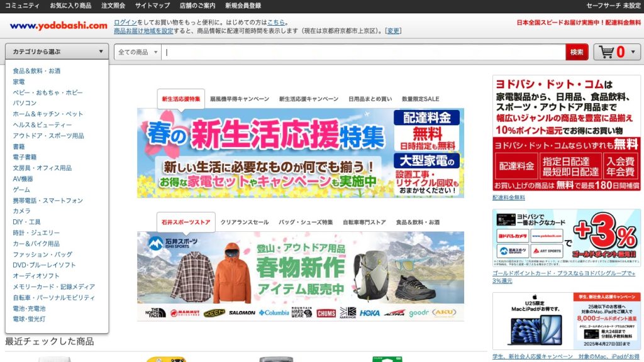
Task: Open the 登山・アウトドア用品 春物新作 banner
Action: click(x=301, y=277)
